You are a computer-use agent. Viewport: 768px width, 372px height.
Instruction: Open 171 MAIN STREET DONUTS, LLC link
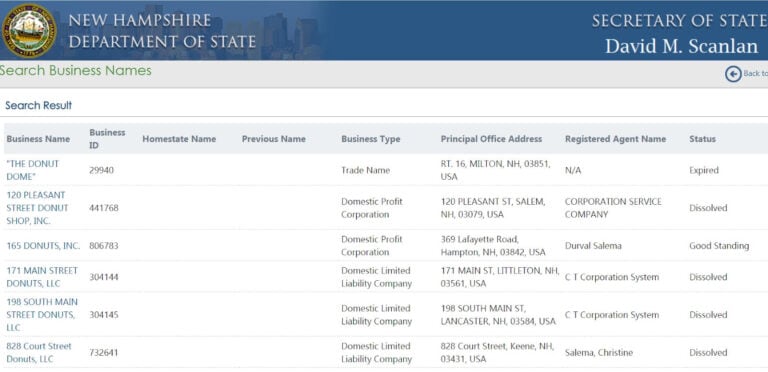pyautogui.click(x=42, y=277)
